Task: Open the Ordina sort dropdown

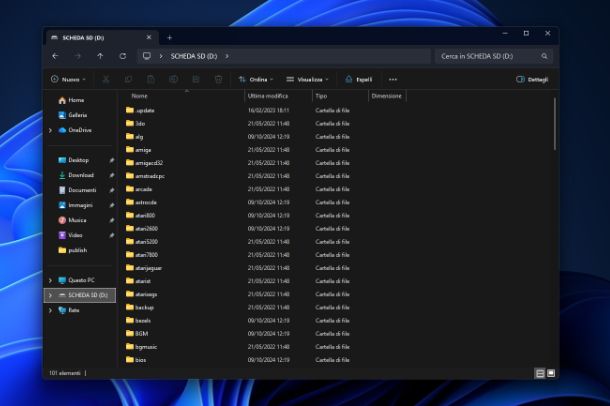Action: point(256,79)
